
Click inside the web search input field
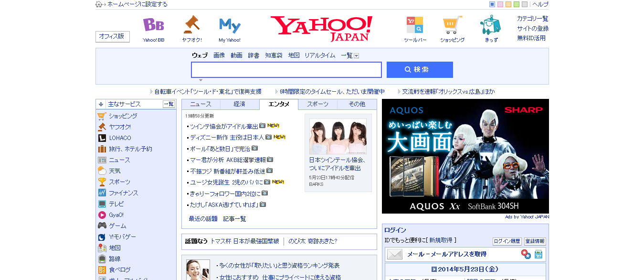(286, 70)
